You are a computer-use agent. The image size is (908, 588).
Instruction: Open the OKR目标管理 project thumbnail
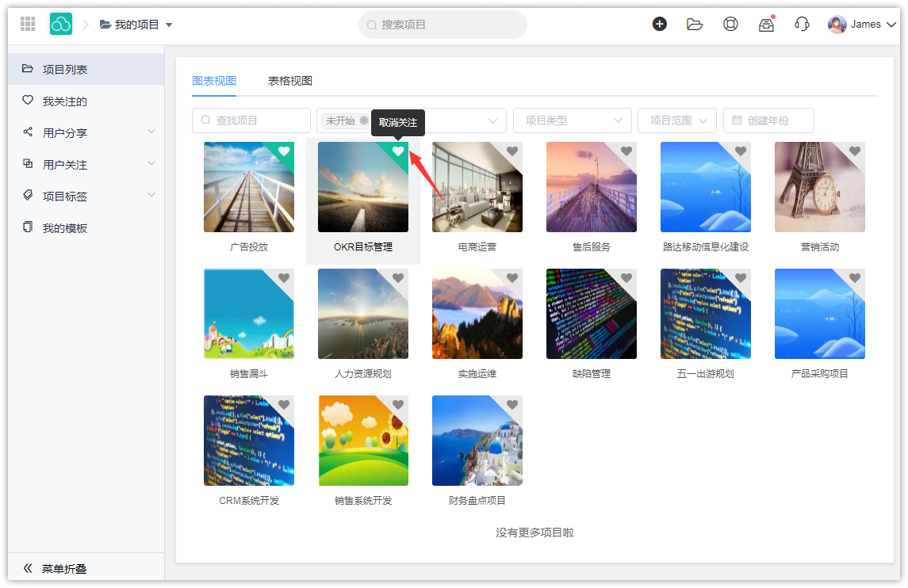(363, 187)
